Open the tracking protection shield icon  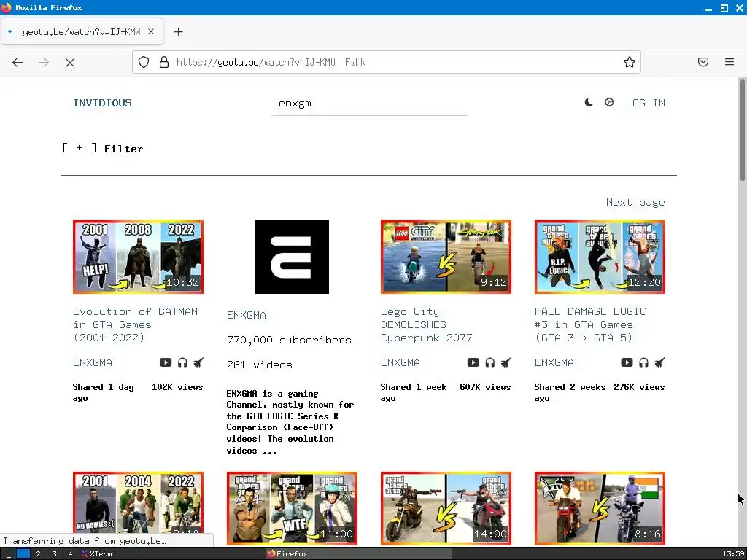[144, 62]
